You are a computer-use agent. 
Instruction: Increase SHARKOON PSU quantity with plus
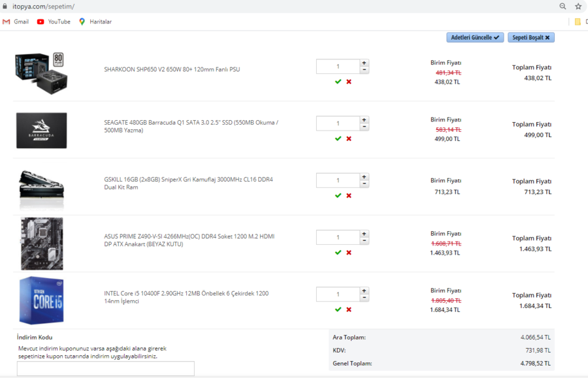pos(364,63)
